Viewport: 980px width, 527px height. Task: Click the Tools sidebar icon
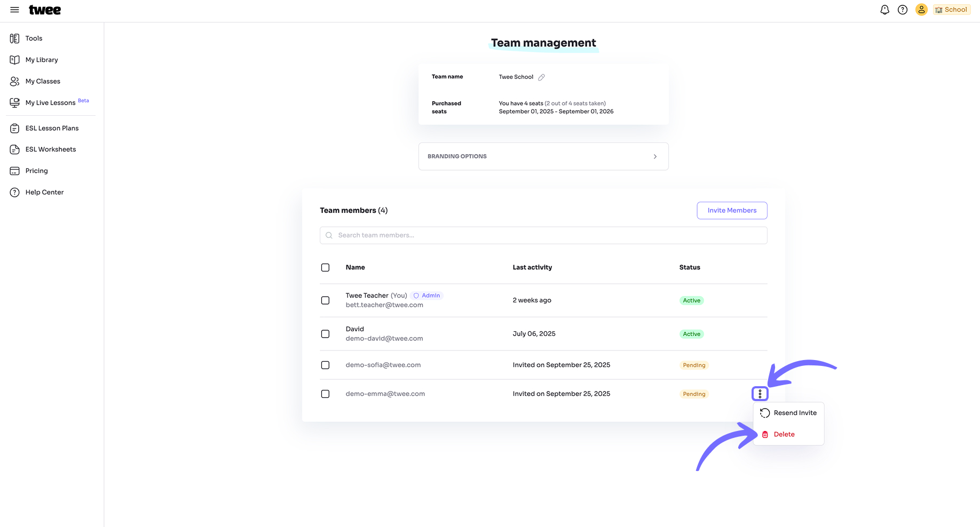[14, 38]
